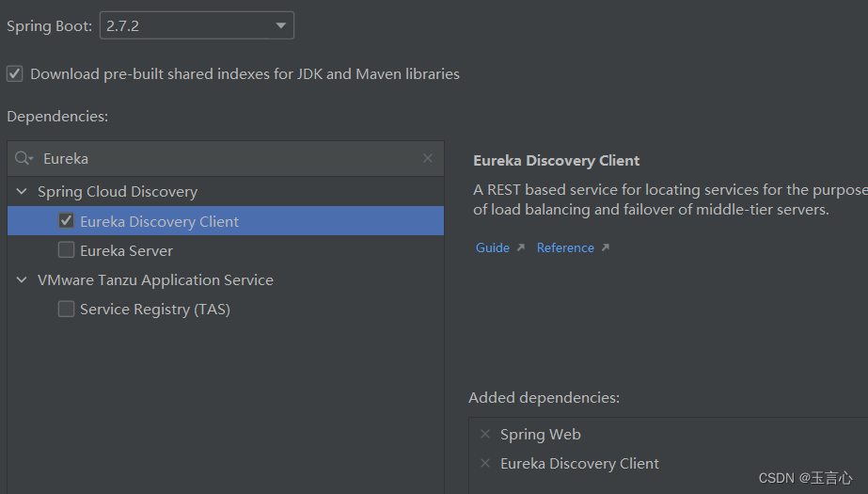Viewport: 868px width, 494px height.
Task: Click the Eureka Discovery Client description heading
Action: tap(557, 161)
